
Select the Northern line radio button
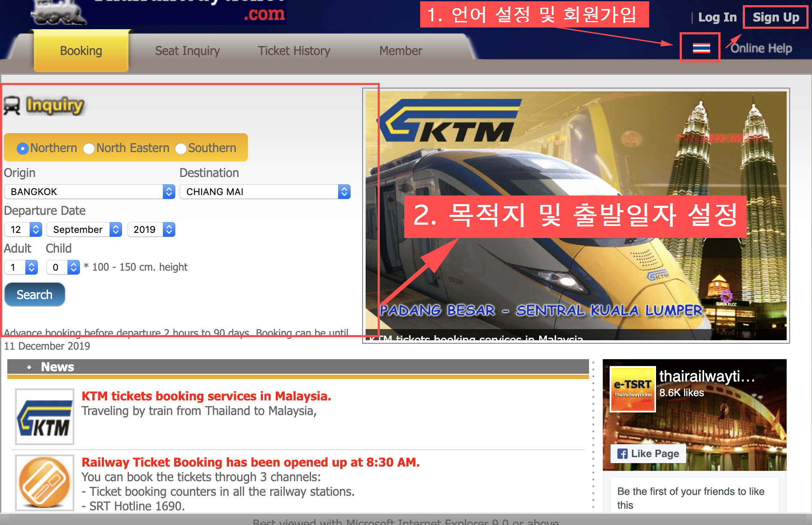23,149
